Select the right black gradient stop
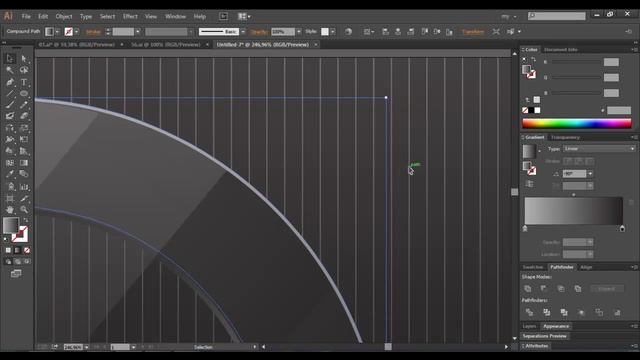 tap(622, 229)
